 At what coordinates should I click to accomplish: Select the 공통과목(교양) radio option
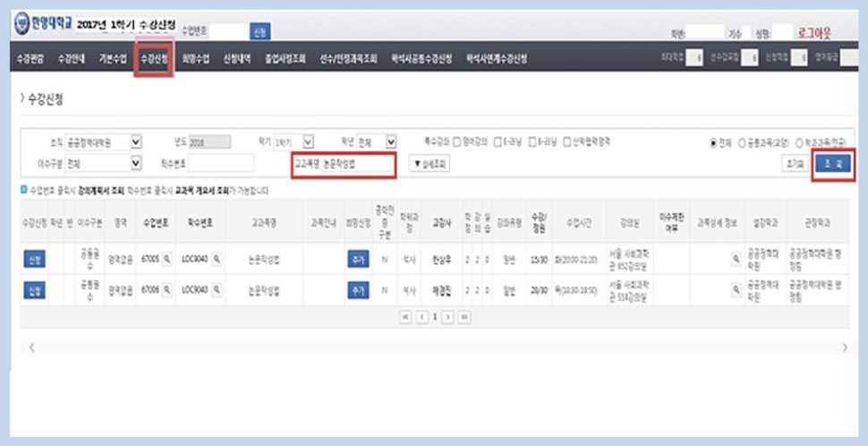click(x=741, y=142)
